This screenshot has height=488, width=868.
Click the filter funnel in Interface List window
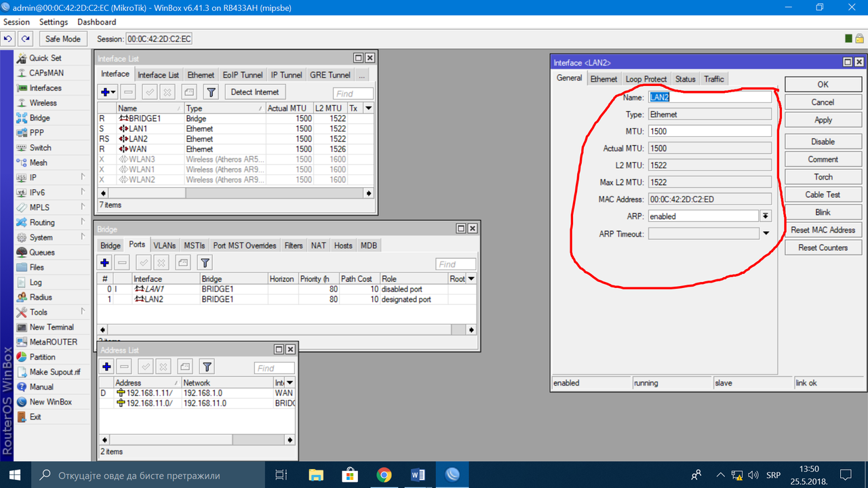click(x=211, y=92)
